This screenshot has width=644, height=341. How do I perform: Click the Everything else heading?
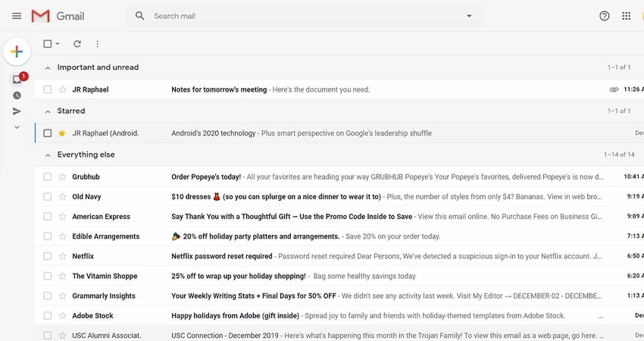pyautogui.click(x=86, y=155)
